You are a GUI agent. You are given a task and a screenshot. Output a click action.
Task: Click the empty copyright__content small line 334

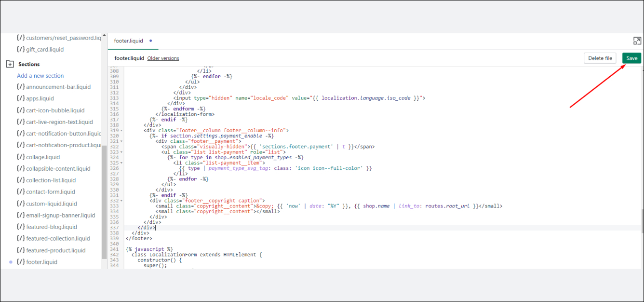(x=218, y=211)
